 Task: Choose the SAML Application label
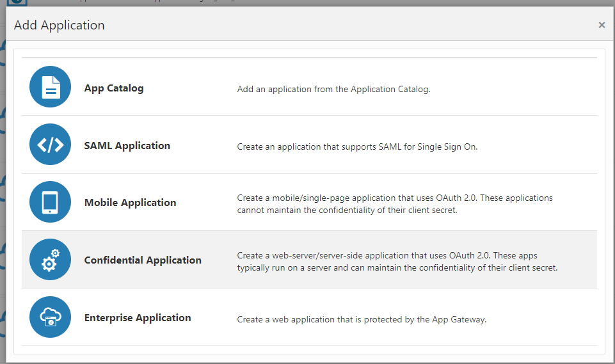(127, 146)
